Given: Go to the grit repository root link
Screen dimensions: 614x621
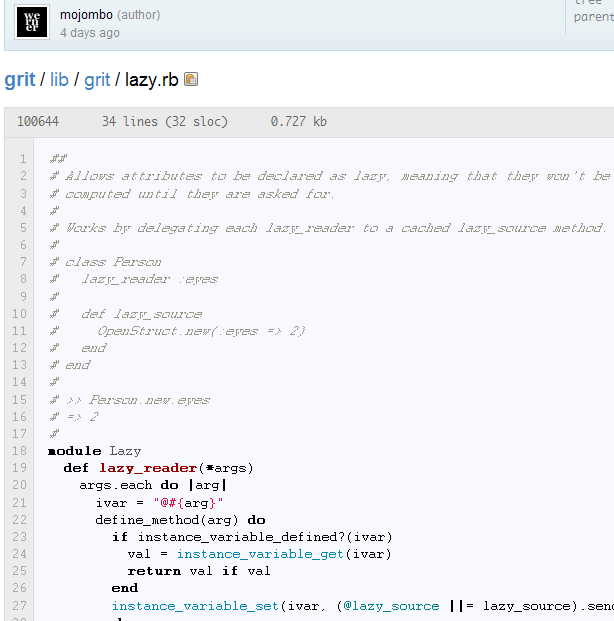Looking at the screenshot, I should click(20, 80).
